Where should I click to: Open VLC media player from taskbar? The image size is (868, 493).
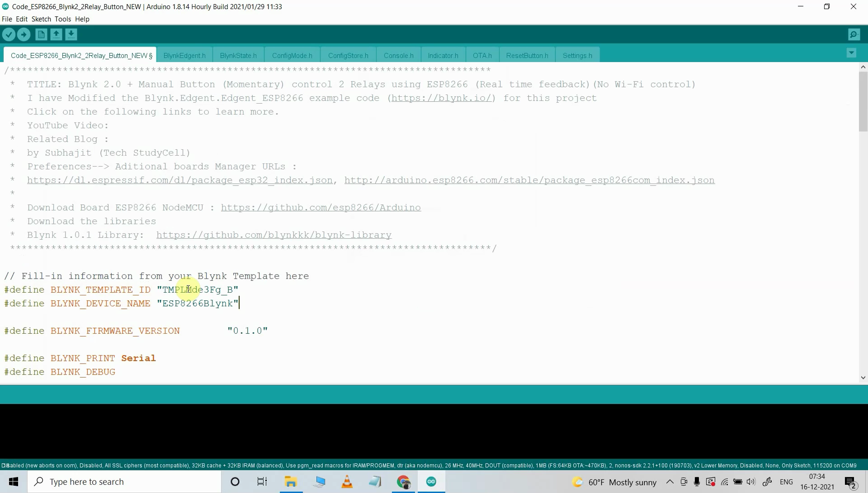[347, 482]
